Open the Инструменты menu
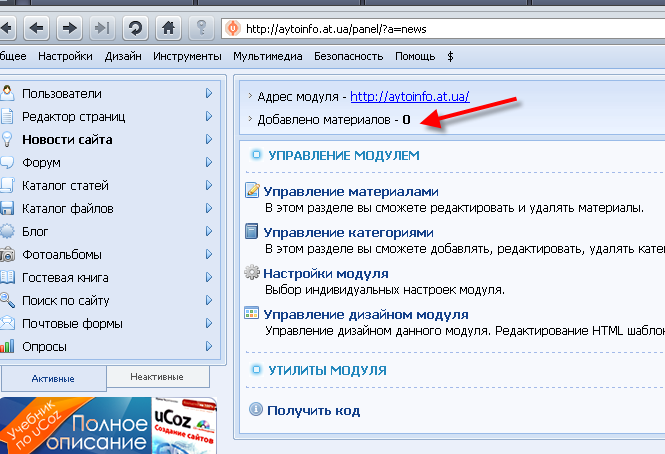 pyautogui.click(x=188, y=57)
